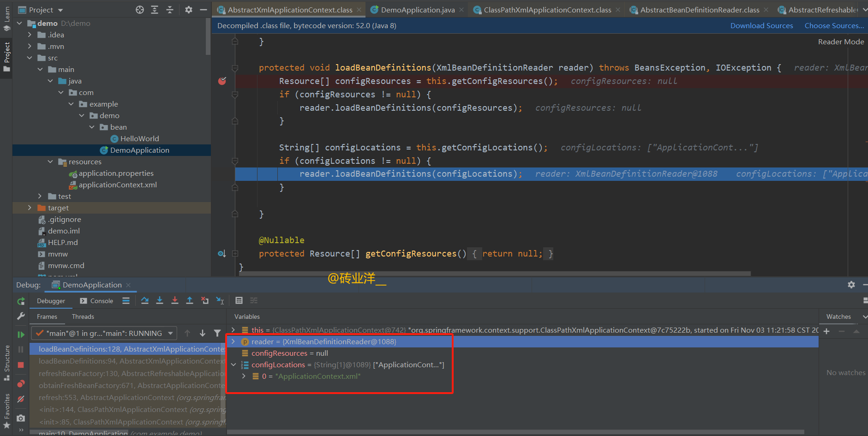868x436 pixels.
Task: Step out of the current method
Action: [189, 301]
